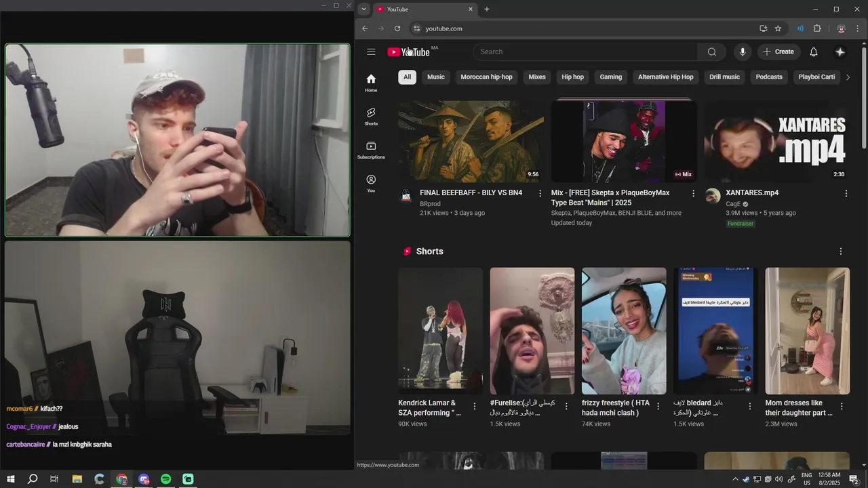
Task: Open Subscriptions in the sidebar
Action: coord(371,150)
